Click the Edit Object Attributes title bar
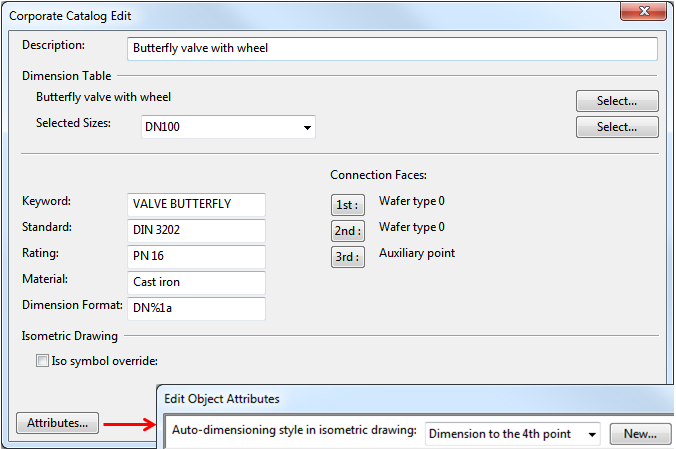Viewport: 676px width, 449px height. click(400, 399)
